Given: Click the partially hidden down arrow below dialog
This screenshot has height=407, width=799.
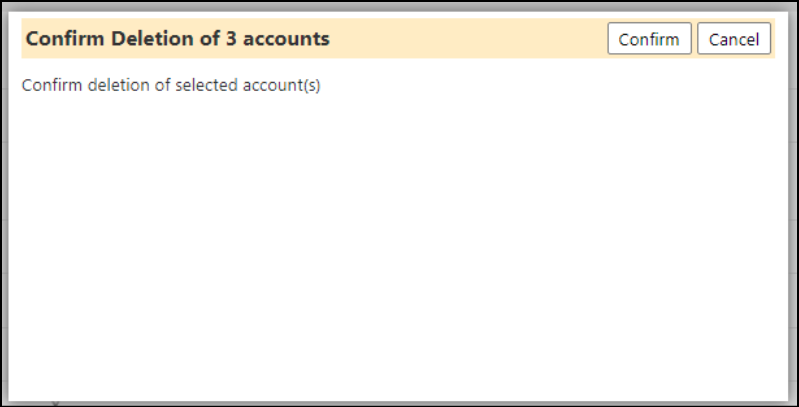Looking at the screenshot, I should [x=56, y=404].
